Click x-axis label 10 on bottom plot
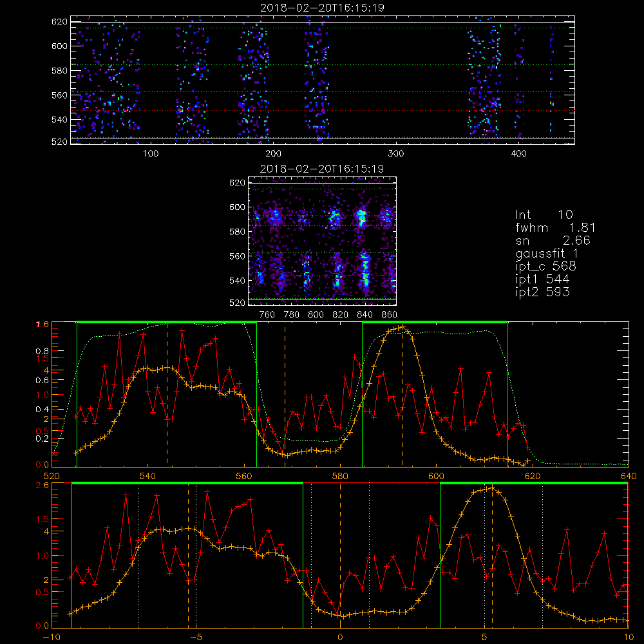The height and width of the screenshot is (644, 644). tap(629, 638)
